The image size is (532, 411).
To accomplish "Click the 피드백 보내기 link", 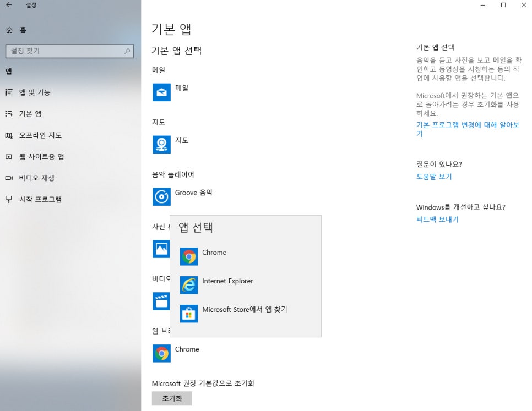I will (x=437, y=219).
